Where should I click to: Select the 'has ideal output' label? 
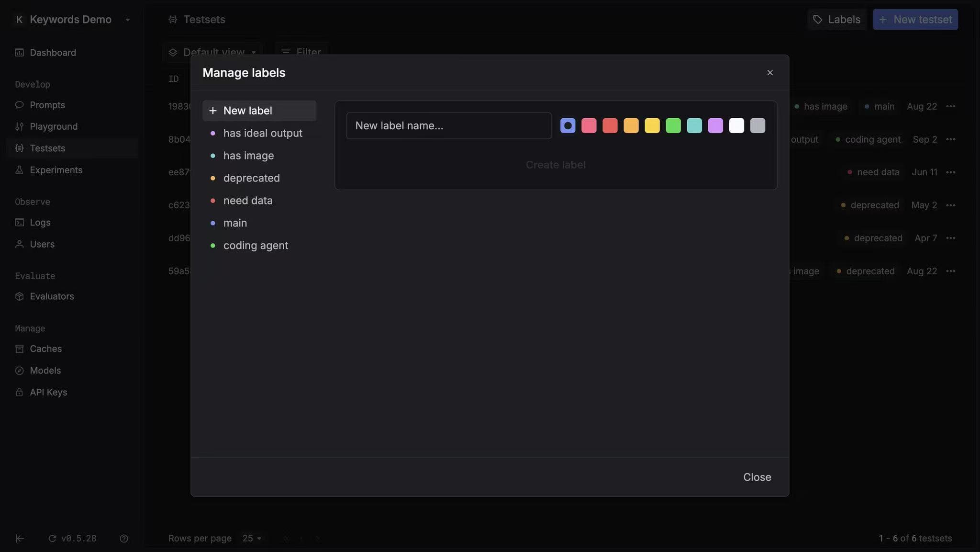pyautogui.click(x=262, y=133)
